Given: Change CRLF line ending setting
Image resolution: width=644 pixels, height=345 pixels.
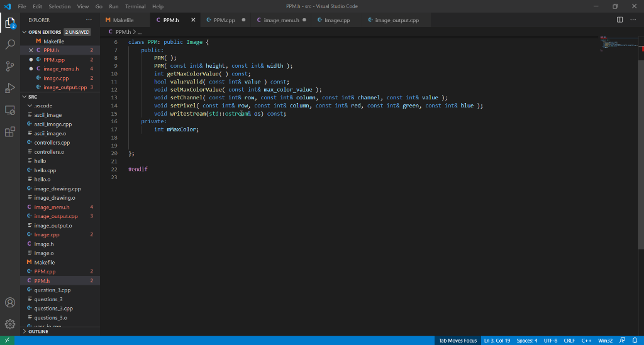Looking at the screenshot, I should pyautogui.click(x=569, y=341).
